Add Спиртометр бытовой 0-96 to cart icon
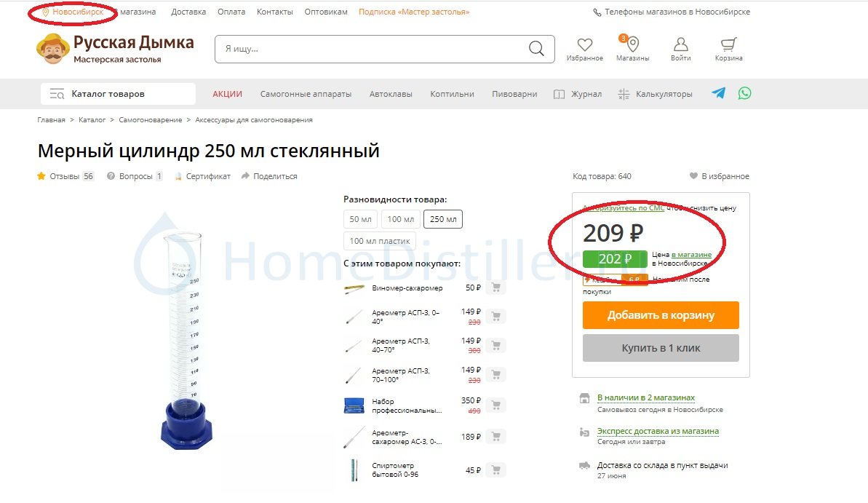The width and height of the screenshot is (868, 503). [496, 470]
